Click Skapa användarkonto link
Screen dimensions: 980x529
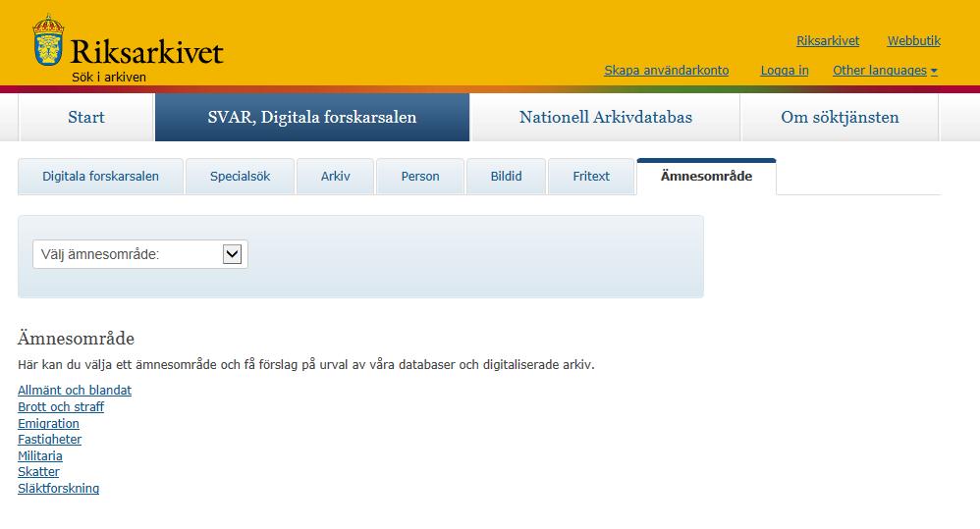coord(666,71)
